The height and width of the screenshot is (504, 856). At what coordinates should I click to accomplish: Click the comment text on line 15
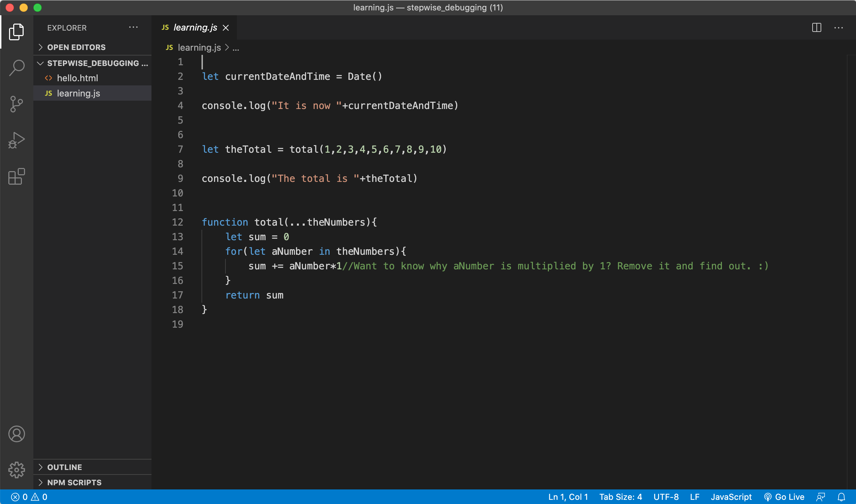[x=555, y=266]
